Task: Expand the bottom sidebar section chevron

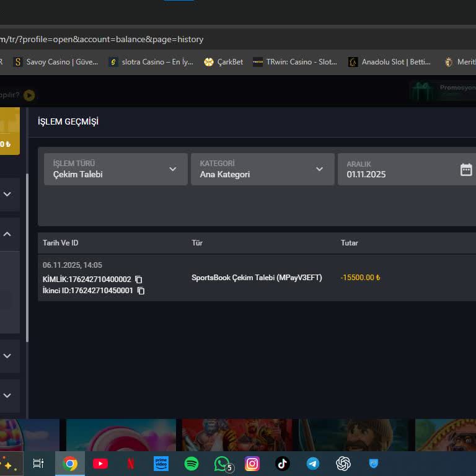Action: coord(7,395)
